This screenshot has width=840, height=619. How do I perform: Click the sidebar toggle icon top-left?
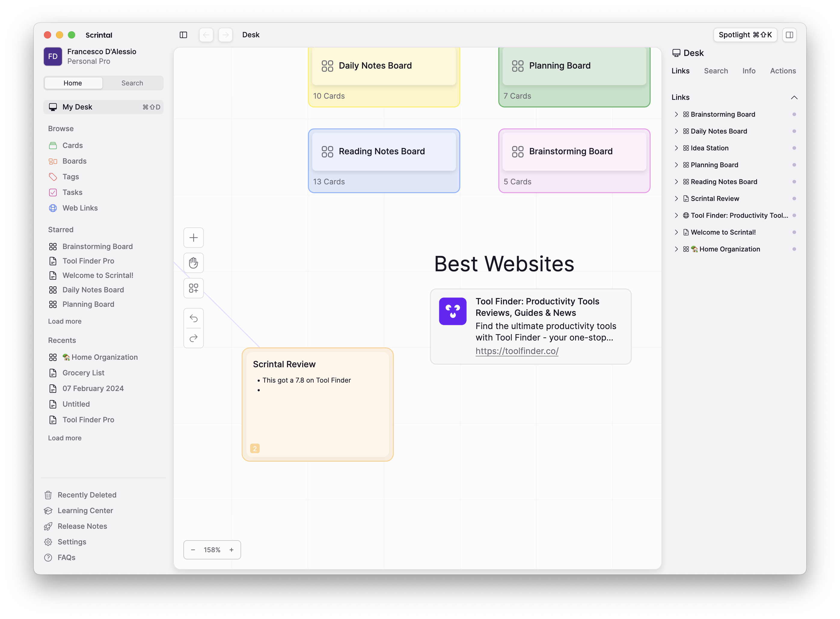[183, 35]
